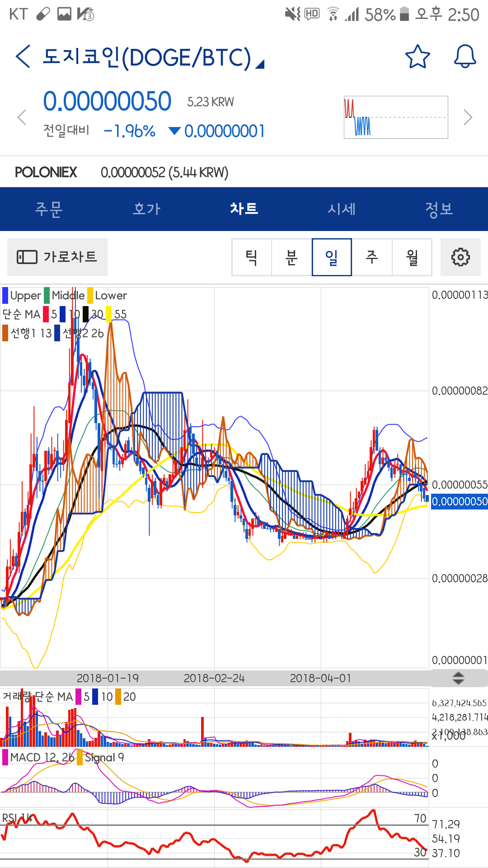This screenshot has height=868, width=488.
Task: Expand coin selector triangle after DOGE/BTC
Action: pos(259,64)
